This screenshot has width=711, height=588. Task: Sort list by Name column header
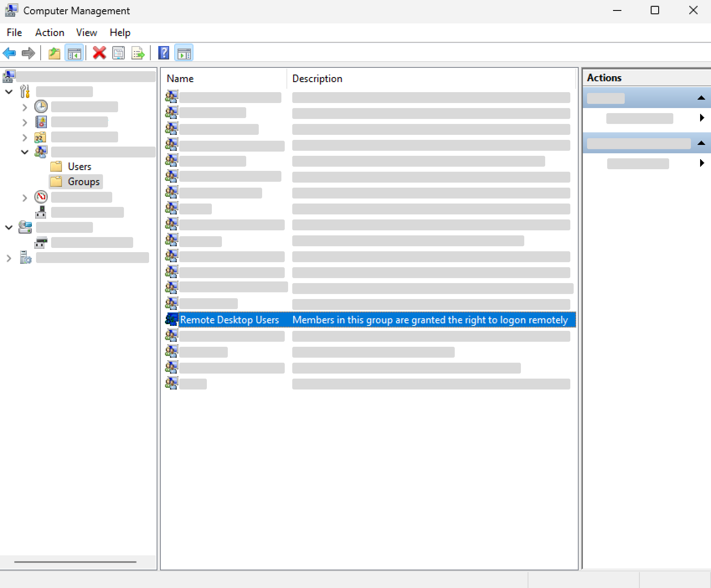coord(180,79)
